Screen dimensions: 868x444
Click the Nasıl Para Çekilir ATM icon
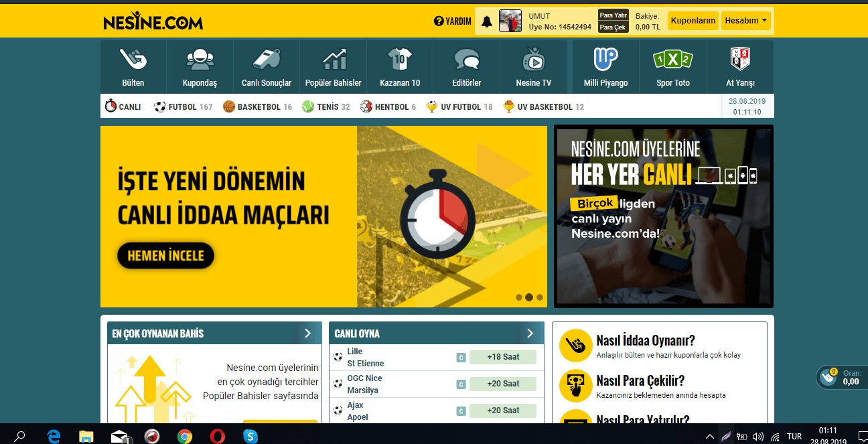point(575,386)
